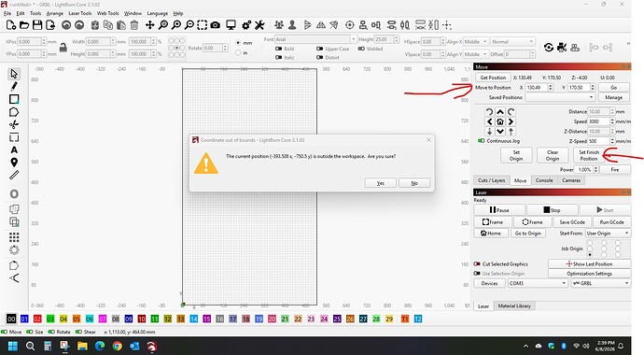Open Device Settings wrench-screwdriver icon

pyautogui.click(x=259, y=25)
